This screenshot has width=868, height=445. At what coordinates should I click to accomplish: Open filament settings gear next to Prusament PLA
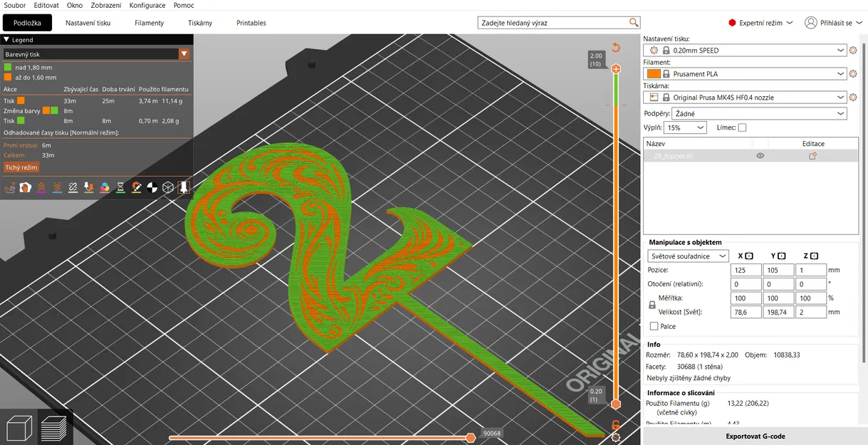pos(854,74)
